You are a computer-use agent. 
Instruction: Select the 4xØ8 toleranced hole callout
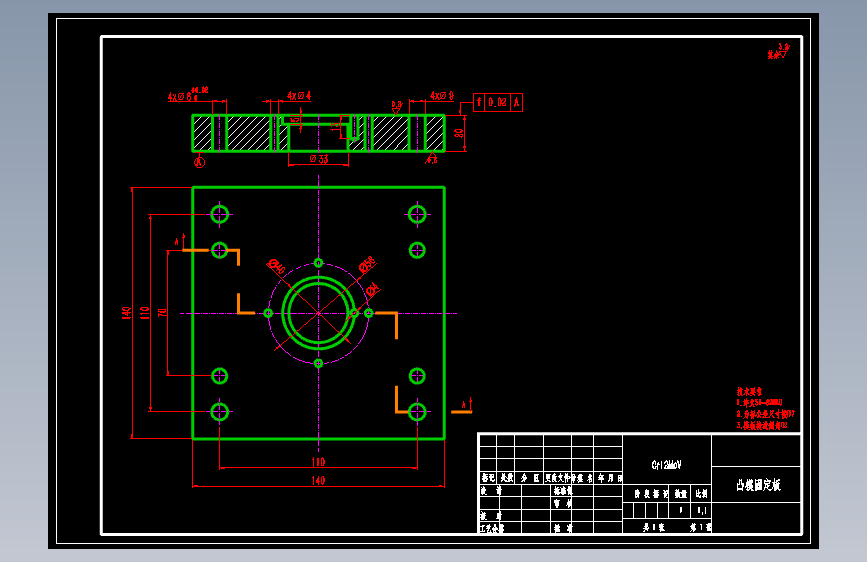click(188, 95)
